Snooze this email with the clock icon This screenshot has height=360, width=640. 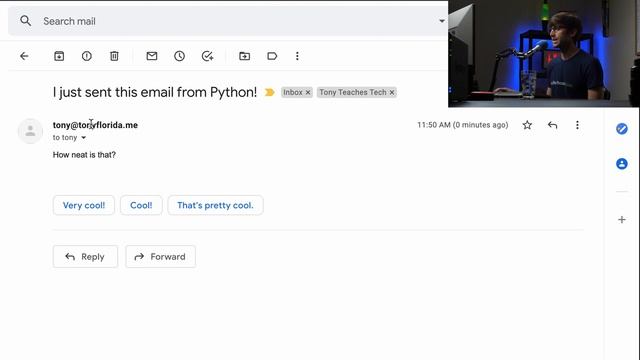(180, 56)
